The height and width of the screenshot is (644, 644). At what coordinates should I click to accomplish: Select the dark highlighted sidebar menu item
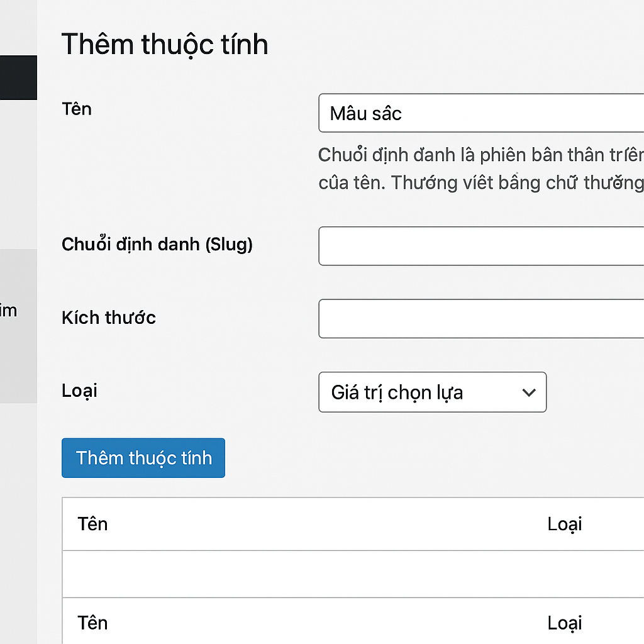19,77
